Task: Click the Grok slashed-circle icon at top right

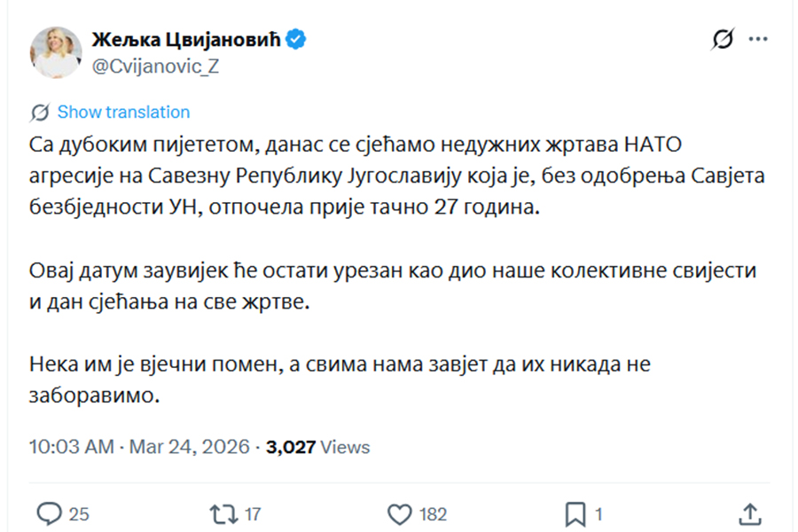Action: pos(723,39)
